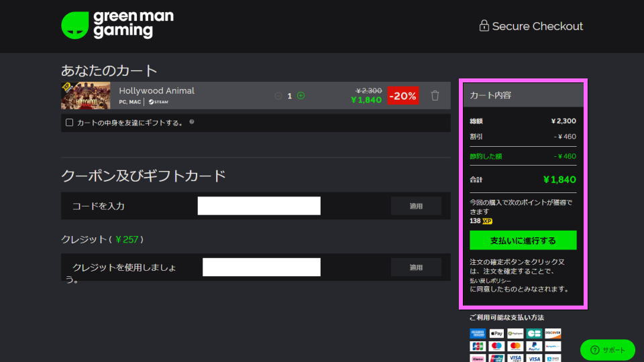Screen dimensions: 644x362
Task: Click the Hollywood Animal title link
Action: [156, 90]
